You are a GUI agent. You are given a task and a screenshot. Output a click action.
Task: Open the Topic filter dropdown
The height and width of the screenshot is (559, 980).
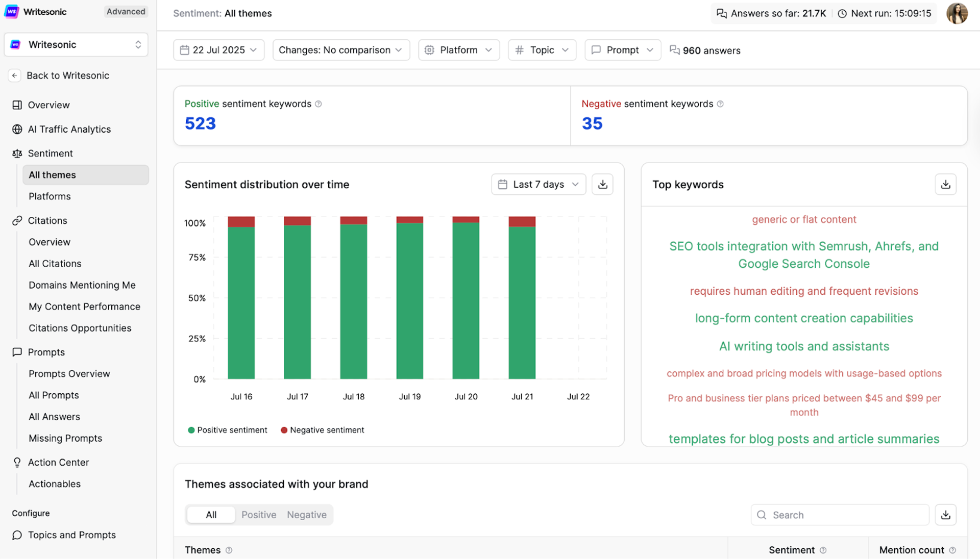click(x=542, y=50)
